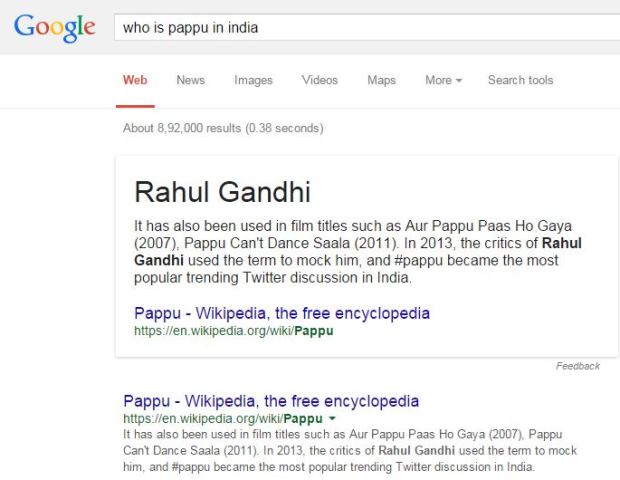This screenshot has height=480, width=620.
Task: Click the first result's green URL
Action: click(x=223, y=418)
